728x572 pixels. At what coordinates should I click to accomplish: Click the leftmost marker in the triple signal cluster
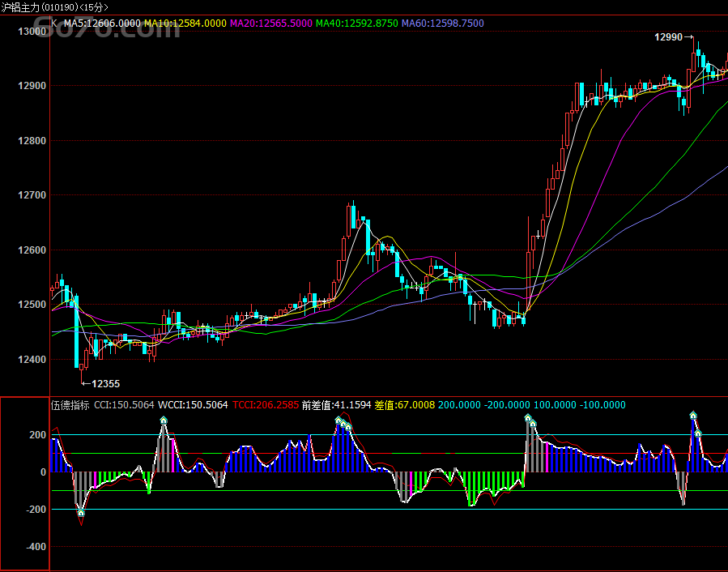[x=338, y=420]
